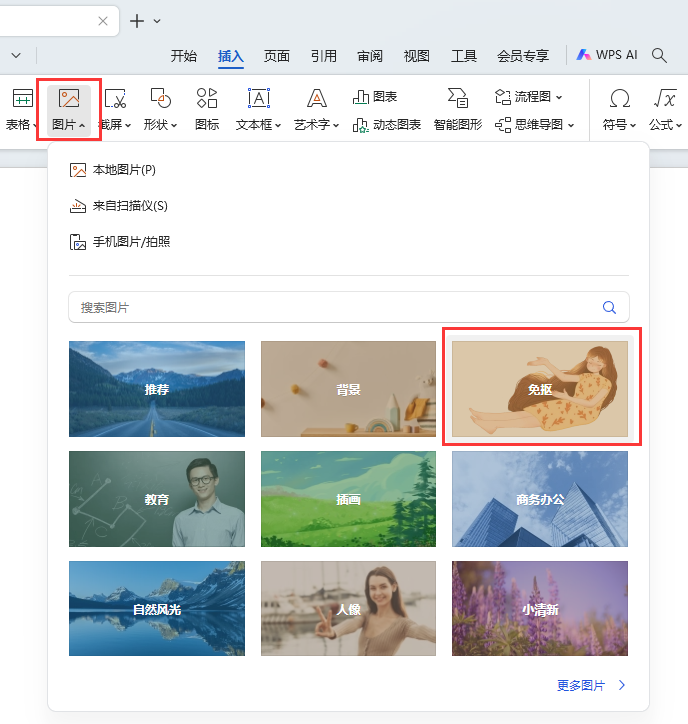Image resolution: width=688 pixels, height=724 pixels.
Task: Switch to the 视图 tab
Action: pyautogui.click(x=416, y=56)
